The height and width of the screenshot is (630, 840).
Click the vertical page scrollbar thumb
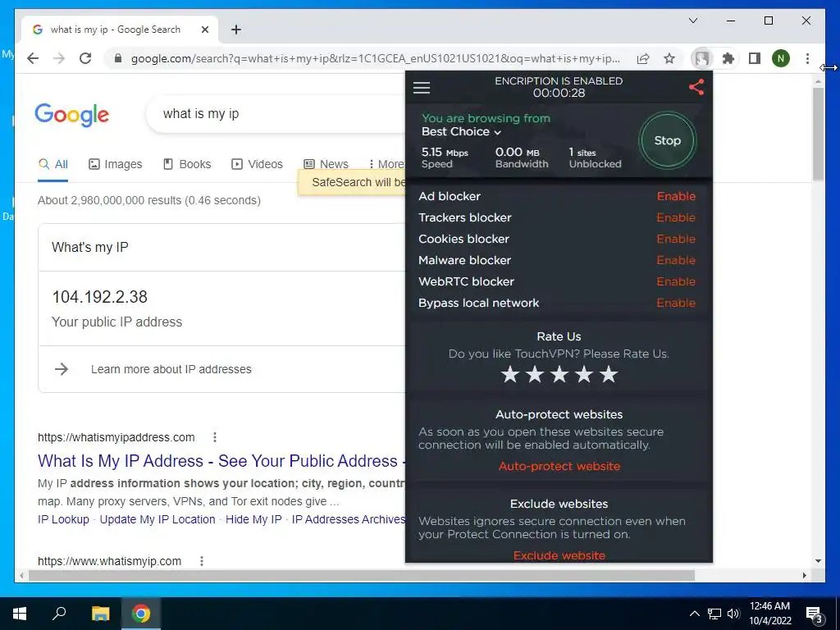coord(818,134)
